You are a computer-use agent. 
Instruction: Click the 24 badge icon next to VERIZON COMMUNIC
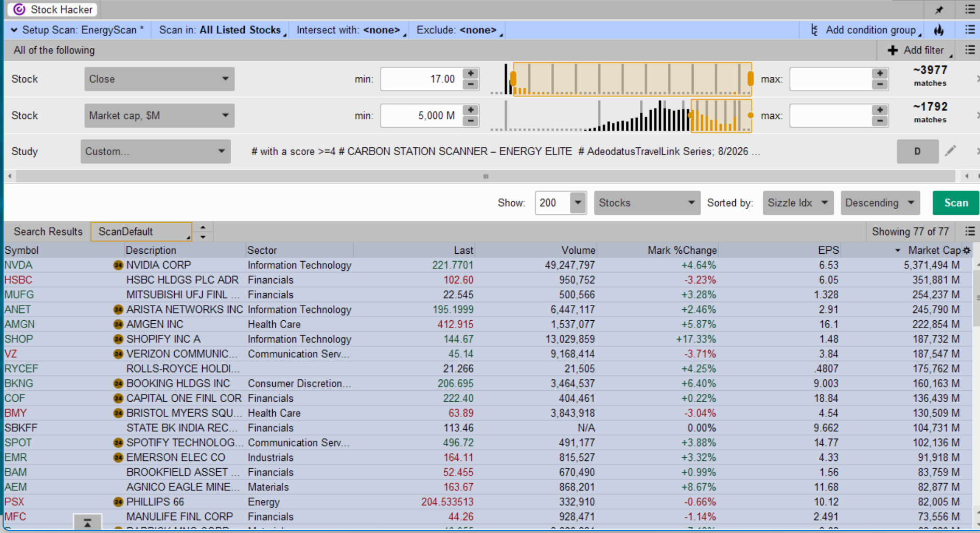tap(118, 354)
